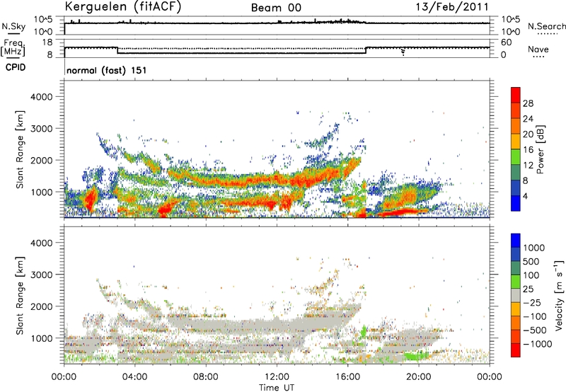
Task: Select the "N.Sky" legend label
Action: 13,26
